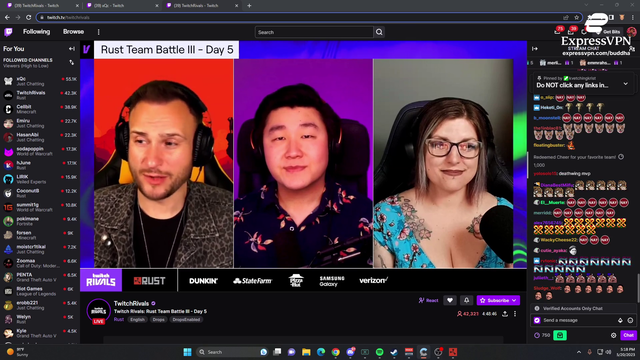
Task: Open File Explorer from taskbar
Action: coord(306,352)
